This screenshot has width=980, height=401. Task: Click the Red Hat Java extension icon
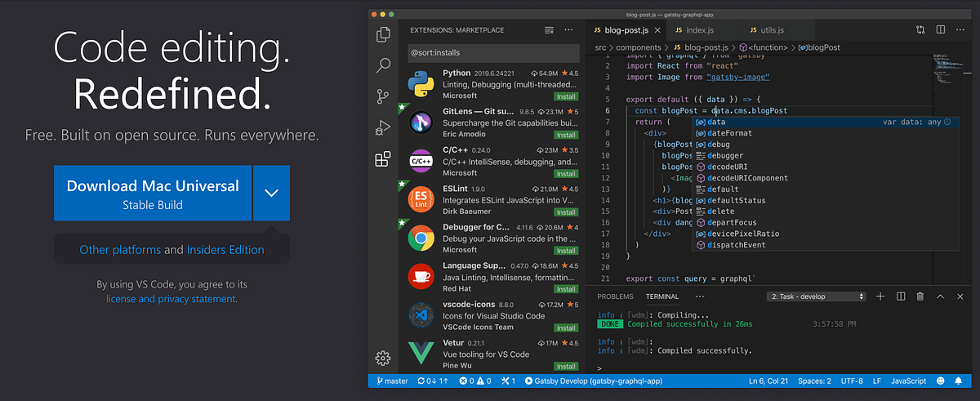pos(421,278)
